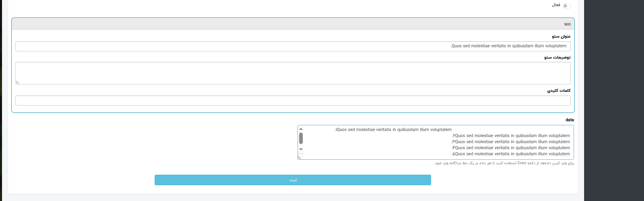Screen dimensions: 644x201
Task: Submit the form with ثبت button
Action: tap(293, 180)
